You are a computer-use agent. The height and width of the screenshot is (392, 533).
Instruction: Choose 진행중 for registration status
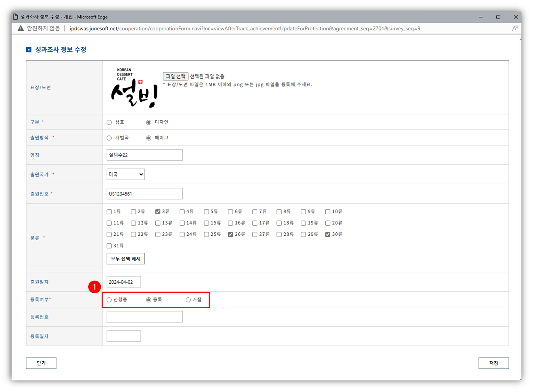(109, 300)
